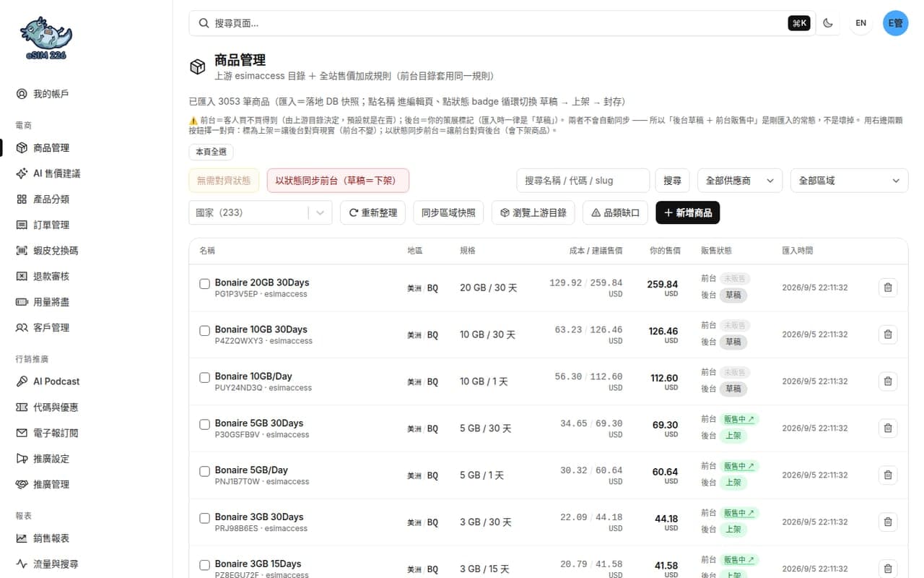Viewport: 924px width, 578px height.
Task: Expand the 國家 (233) selector chevron
Action: click(x=321, y=213)
